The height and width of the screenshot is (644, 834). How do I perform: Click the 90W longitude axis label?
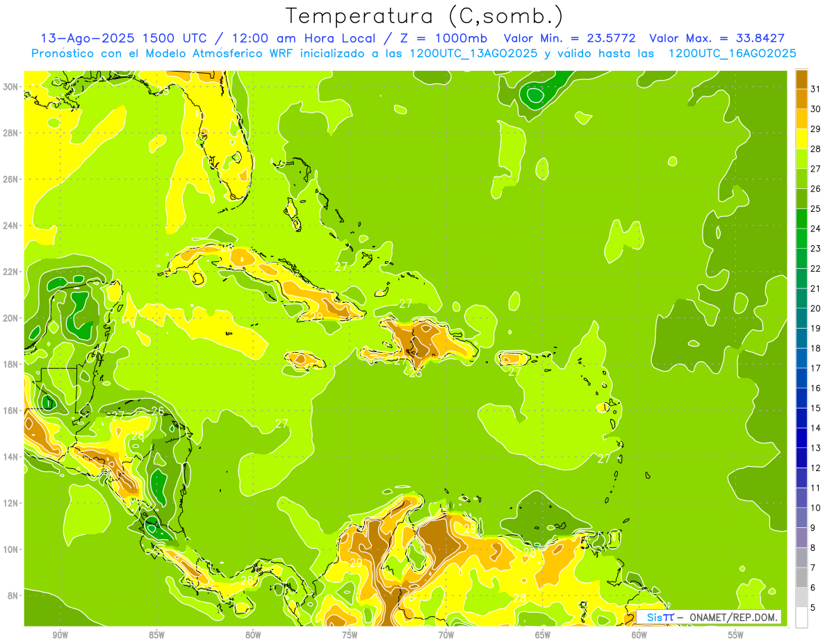[60, 635]
